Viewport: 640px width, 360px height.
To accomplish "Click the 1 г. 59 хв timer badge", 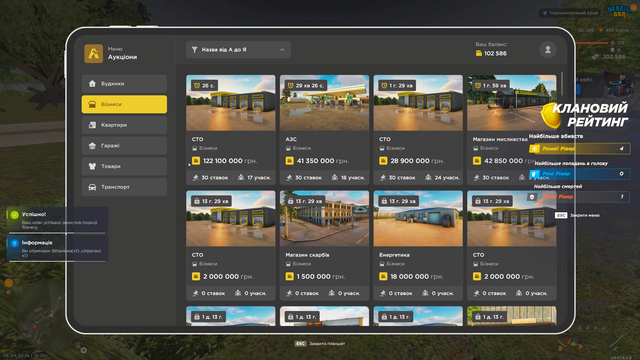I will (x=491, y=86).
